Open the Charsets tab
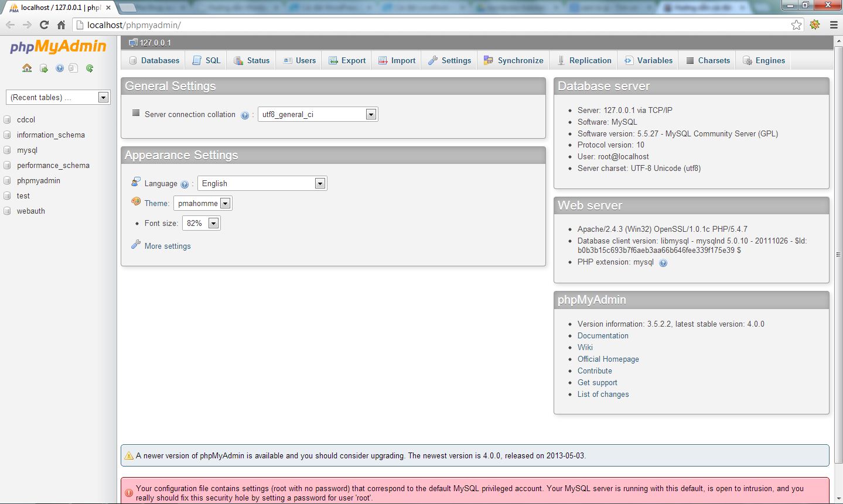The height and width of the screenshot is (504, 843). 708,60
